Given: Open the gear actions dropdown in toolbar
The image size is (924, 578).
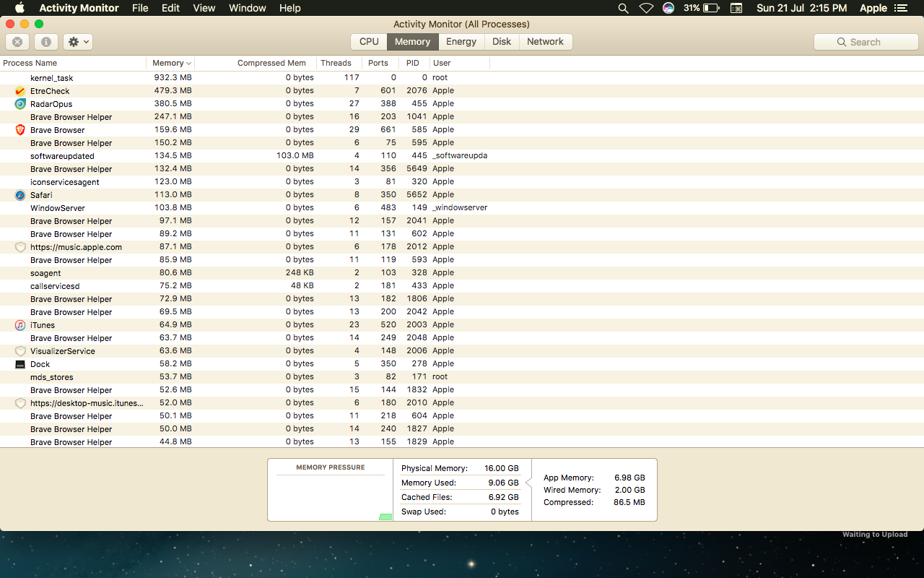Looking at the screenshot, I should tap(77, 42).
